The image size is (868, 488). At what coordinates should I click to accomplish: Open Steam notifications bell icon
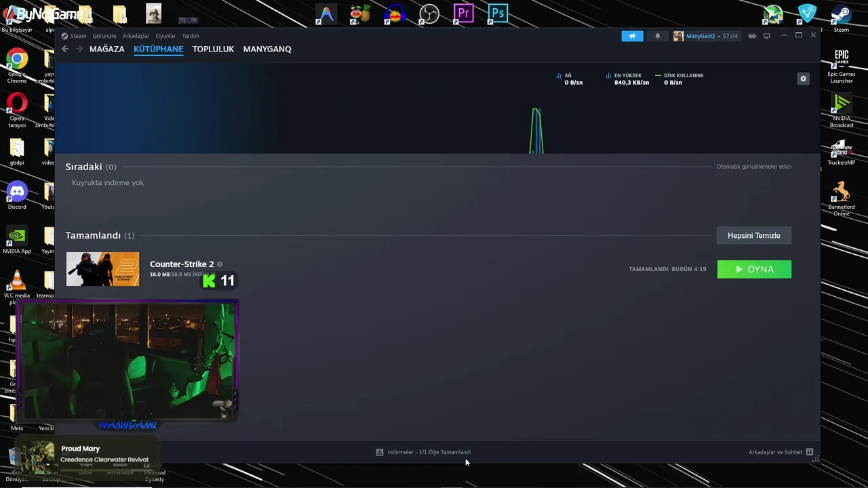click(657, 36)
